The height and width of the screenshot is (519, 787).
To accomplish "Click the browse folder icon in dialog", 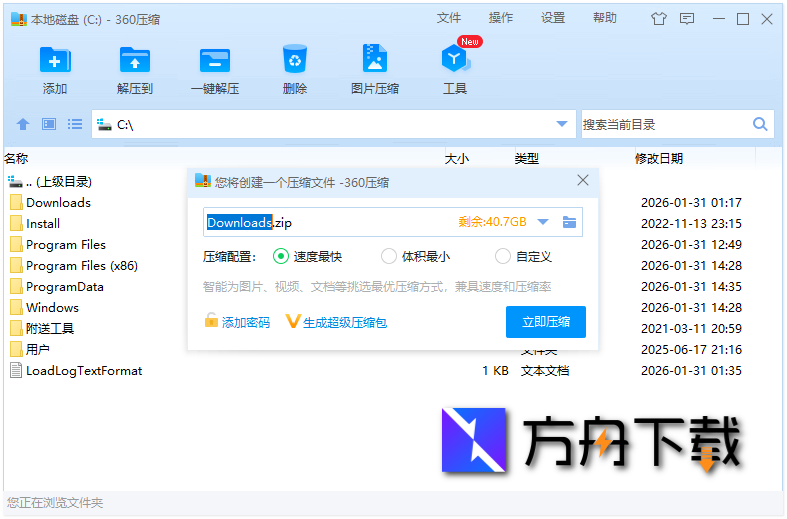I will tap(569, 222).
